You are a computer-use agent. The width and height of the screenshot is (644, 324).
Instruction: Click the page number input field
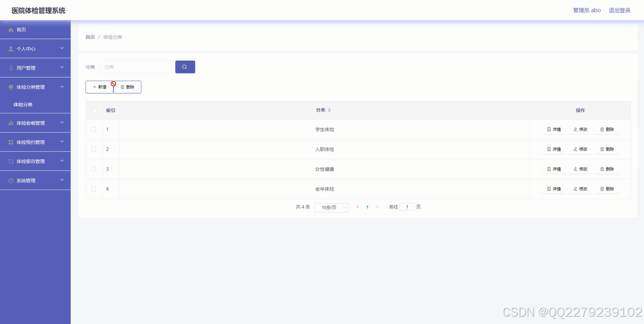coord(407,206)
